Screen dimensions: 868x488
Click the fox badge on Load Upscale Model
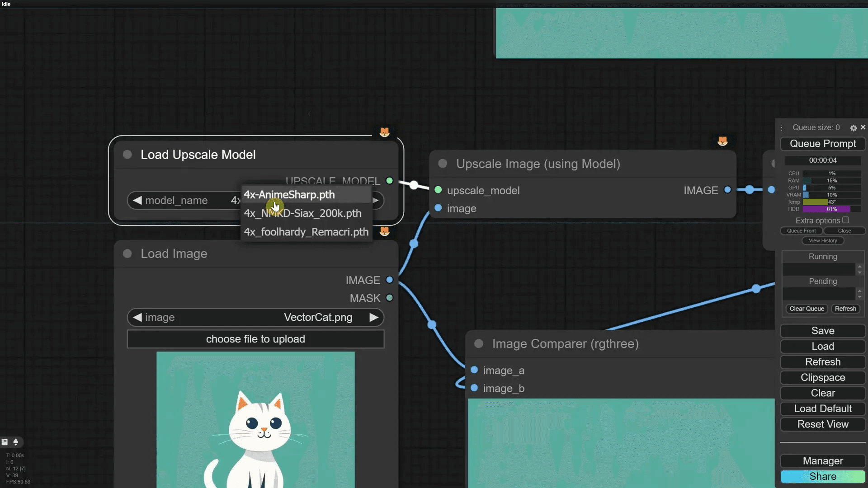(x=385, y=132)
